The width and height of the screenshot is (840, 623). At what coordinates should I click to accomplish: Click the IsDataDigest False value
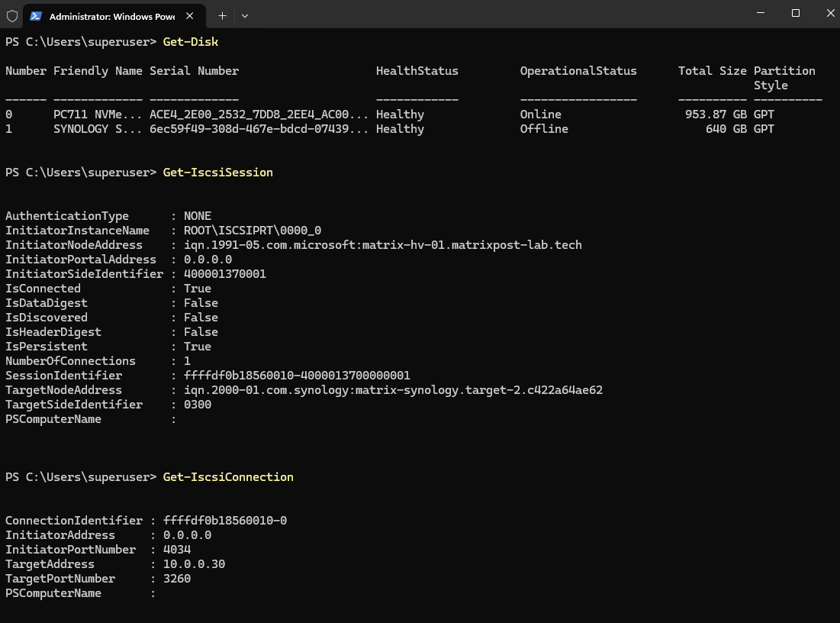click(x=201, y=302)
